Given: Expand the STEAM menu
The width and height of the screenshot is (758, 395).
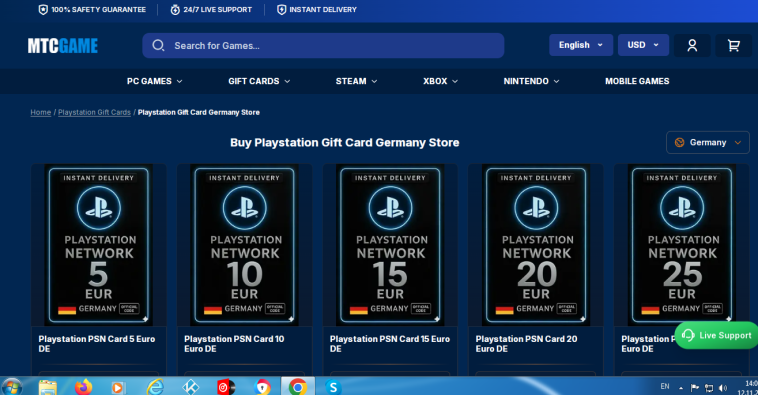Looking at the screenshot, I should point(356,81).
